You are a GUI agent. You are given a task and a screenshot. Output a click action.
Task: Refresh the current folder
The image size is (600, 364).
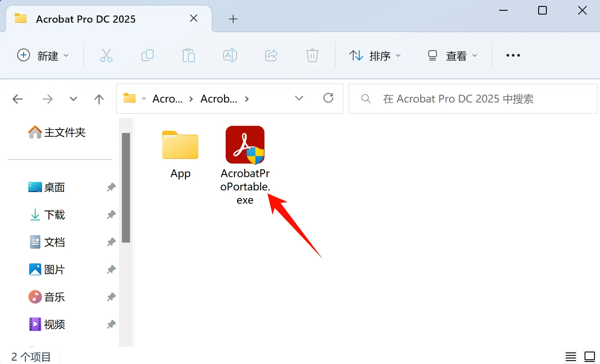(328, 98)
